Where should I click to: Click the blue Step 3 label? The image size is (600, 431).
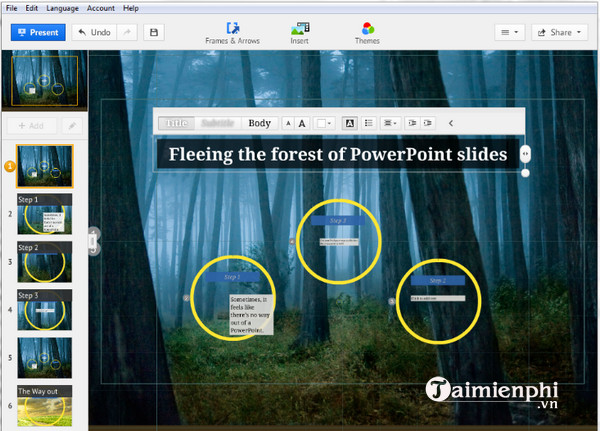coord(338,220)
